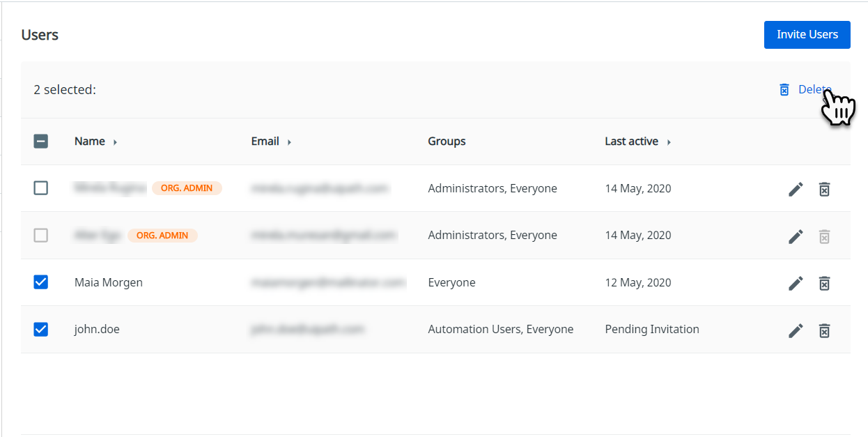Delete john.doe with trash icon
This screenshot has height=437, width=868.
[x=824, y=330]
